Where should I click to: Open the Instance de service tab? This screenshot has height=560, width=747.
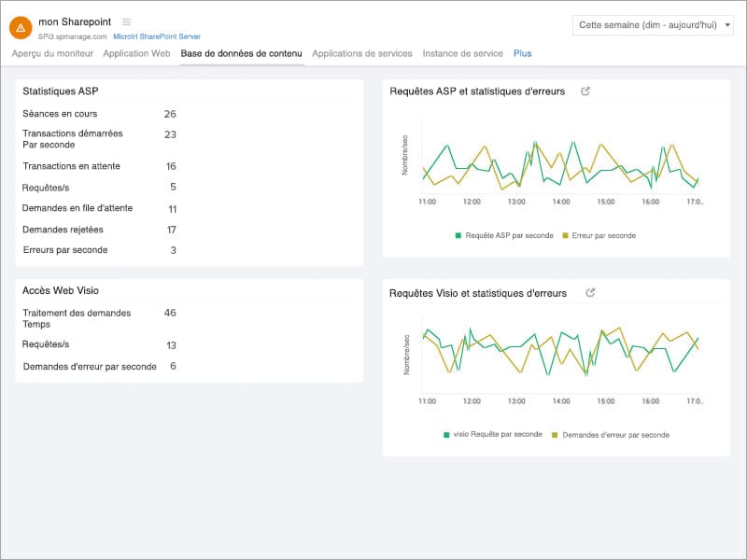click(462, 54)
